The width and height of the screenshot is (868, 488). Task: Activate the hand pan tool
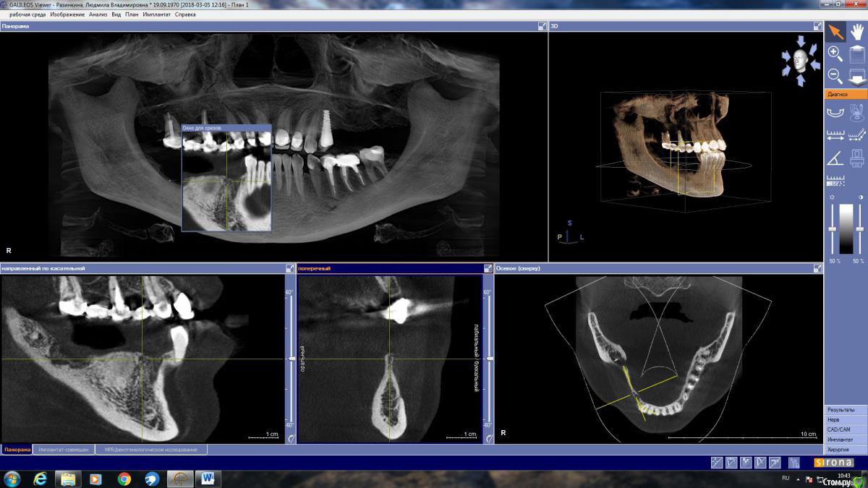(857, 31)
